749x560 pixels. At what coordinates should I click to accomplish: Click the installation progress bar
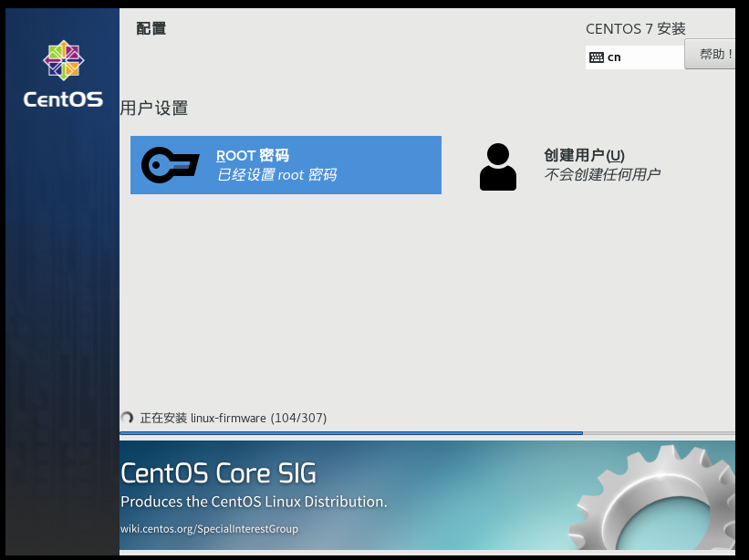(x=427, y=433)
